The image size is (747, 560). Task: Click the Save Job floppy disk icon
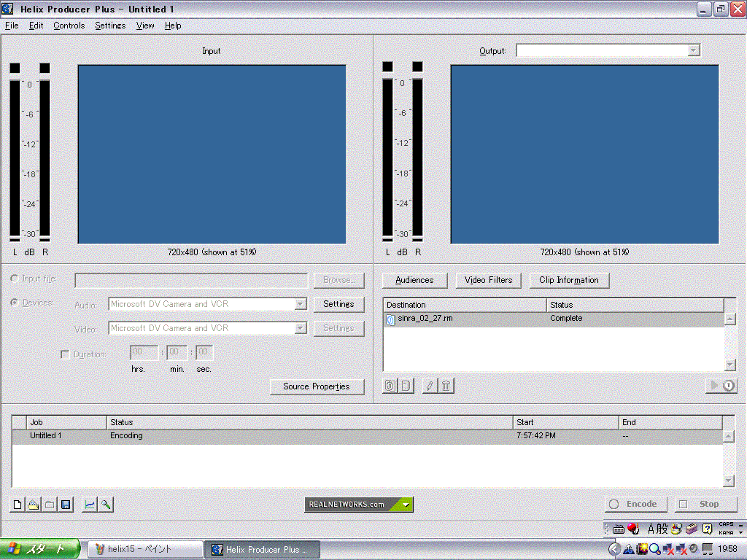[x=66, y=505]
